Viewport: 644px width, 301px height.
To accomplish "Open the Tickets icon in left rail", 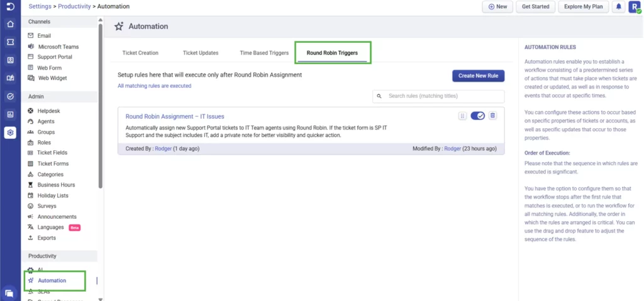I will 10,42.
